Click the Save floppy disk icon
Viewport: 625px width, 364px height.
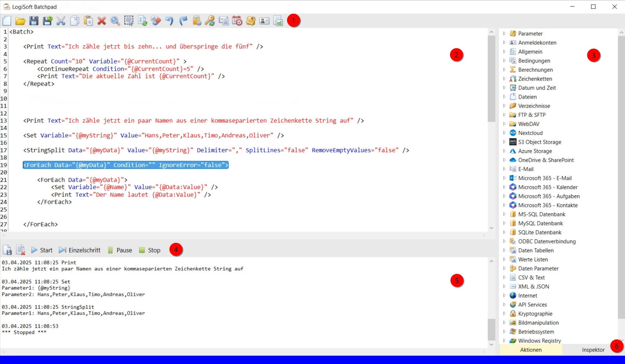(34, 21)
